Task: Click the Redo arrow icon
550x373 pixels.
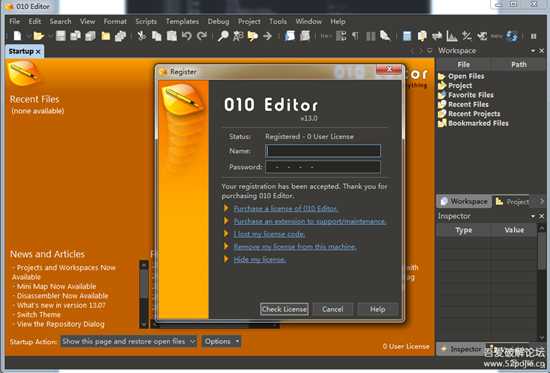Action: coord(202,36)
